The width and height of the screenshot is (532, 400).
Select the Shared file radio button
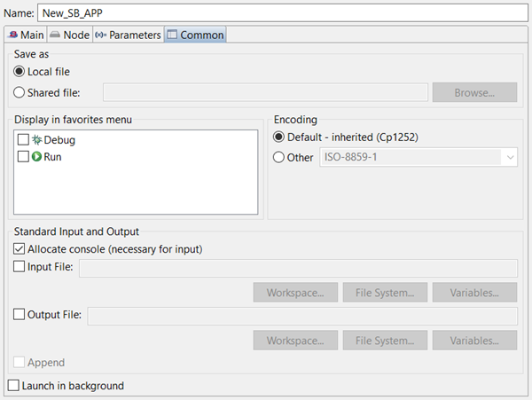(x=20, y=90)
